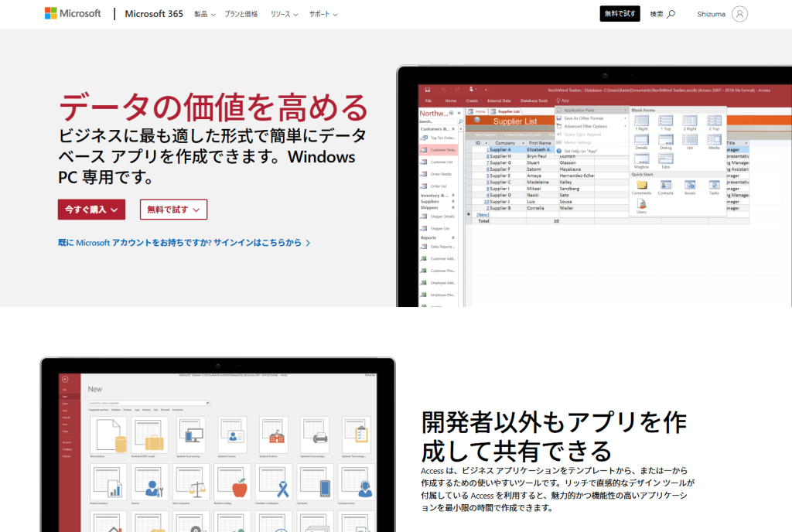Click the person with tools template icon
This screenshot has height=532, width=792.
[150, 482]
